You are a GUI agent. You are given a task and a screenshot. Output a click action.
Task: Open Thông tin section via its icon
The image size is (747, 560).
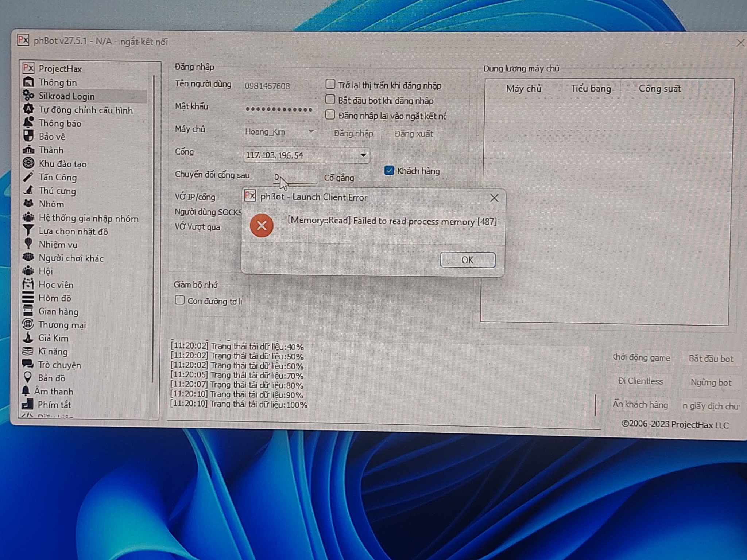(x=28, y=82)
